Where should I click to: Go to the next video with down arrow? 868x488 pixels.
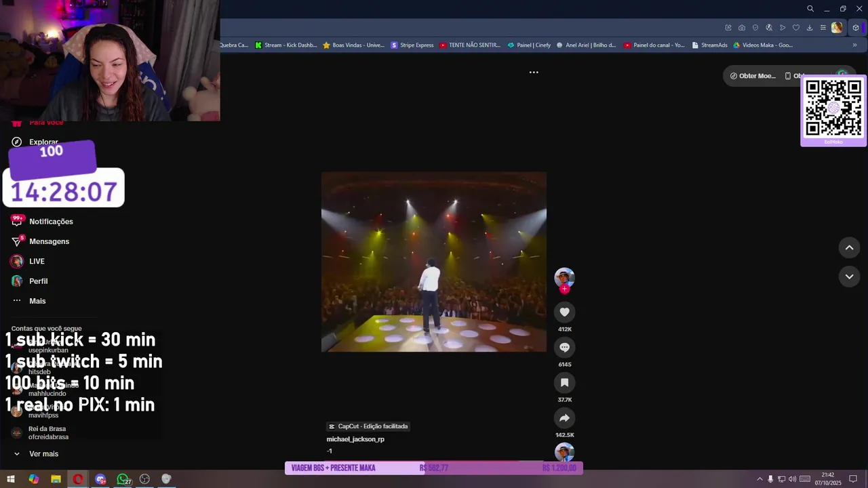(x=849, y=277)
